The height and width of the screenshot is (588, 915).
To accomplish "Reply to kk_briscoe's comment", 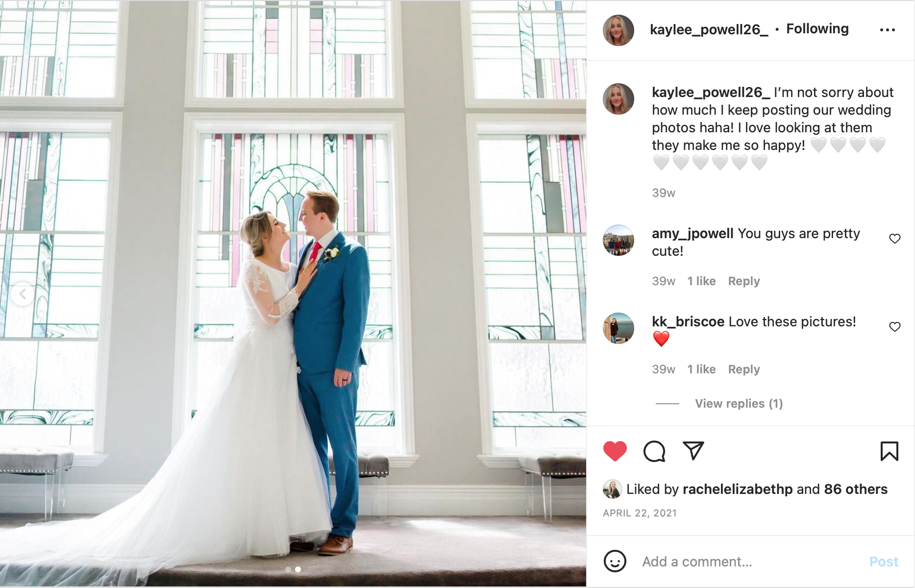I will click(x=743, y=369).
